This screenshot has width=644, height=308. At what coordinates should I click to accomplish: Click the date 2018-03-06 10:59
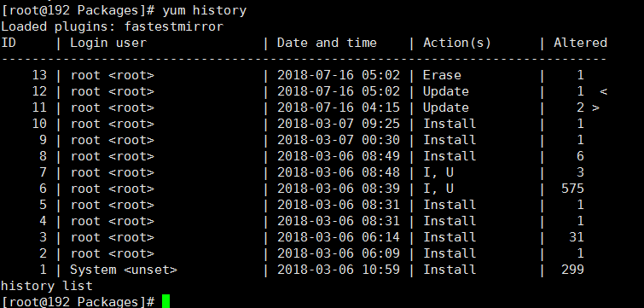click(338, 270)
